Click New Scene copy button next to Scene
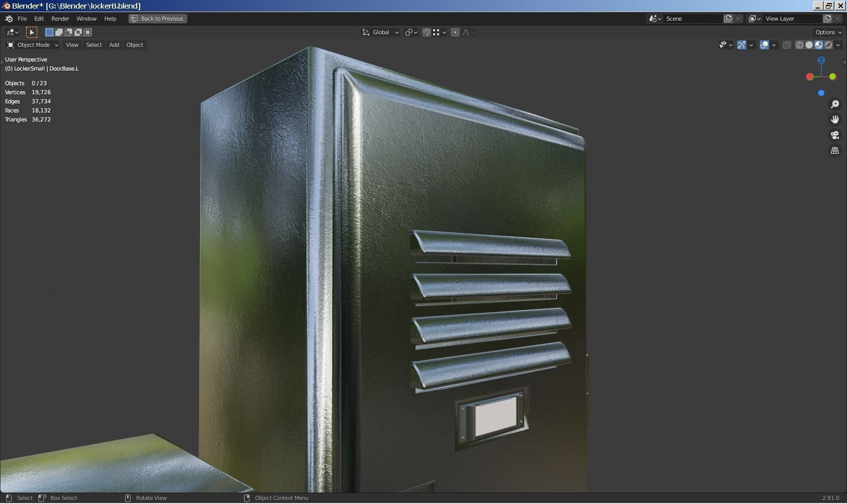 (728, 18)
